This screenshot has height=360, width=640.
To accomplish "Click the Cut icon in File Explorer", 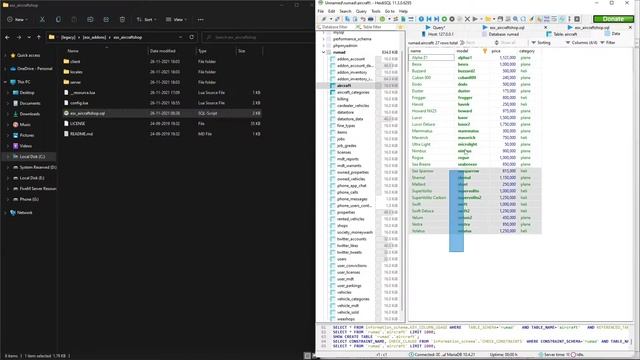I will tap(42, 20).
